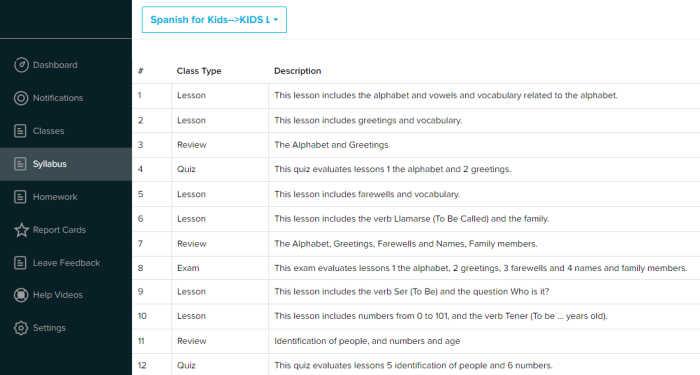
Task: Click the Quiz class type in row 12
Action: point(186,366)
